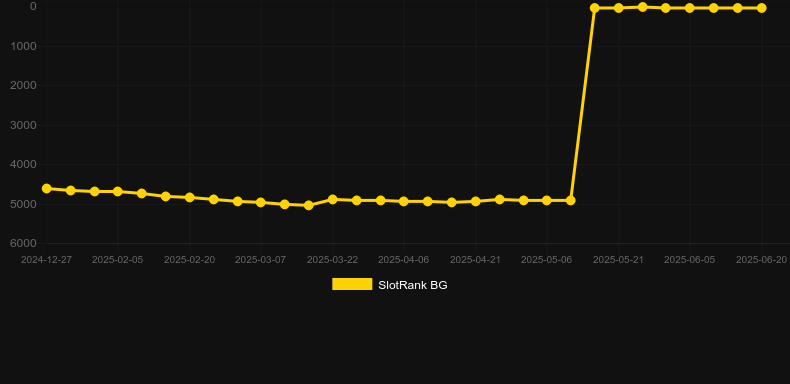Select the data point above 2025-05-21
This screenshot has height=384, width=790.
coord(619,8)
